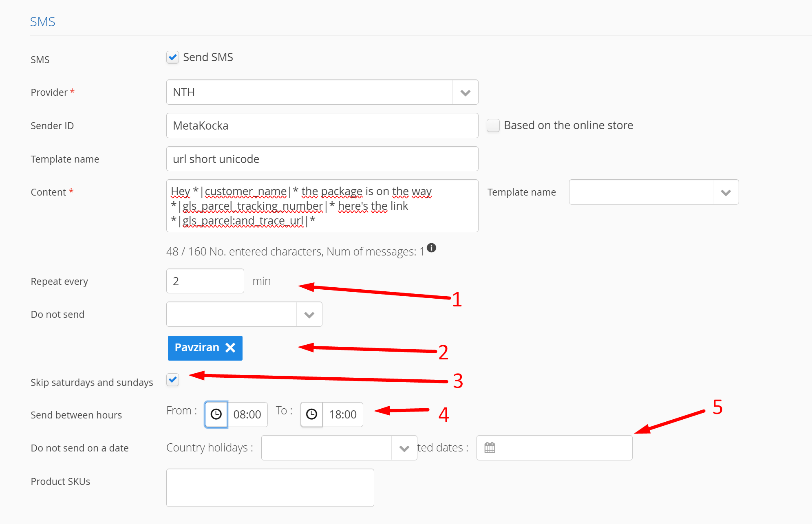
Task: Click the info icon beside message count
Action: [x=431, y=248]
